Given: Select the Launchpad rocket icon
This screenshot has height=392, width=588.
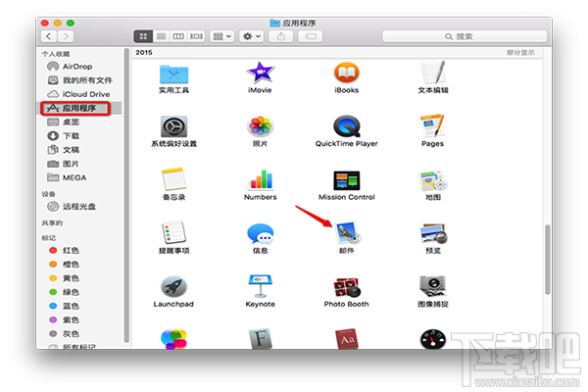Looking at the screenshot, I should coord(173,287).
